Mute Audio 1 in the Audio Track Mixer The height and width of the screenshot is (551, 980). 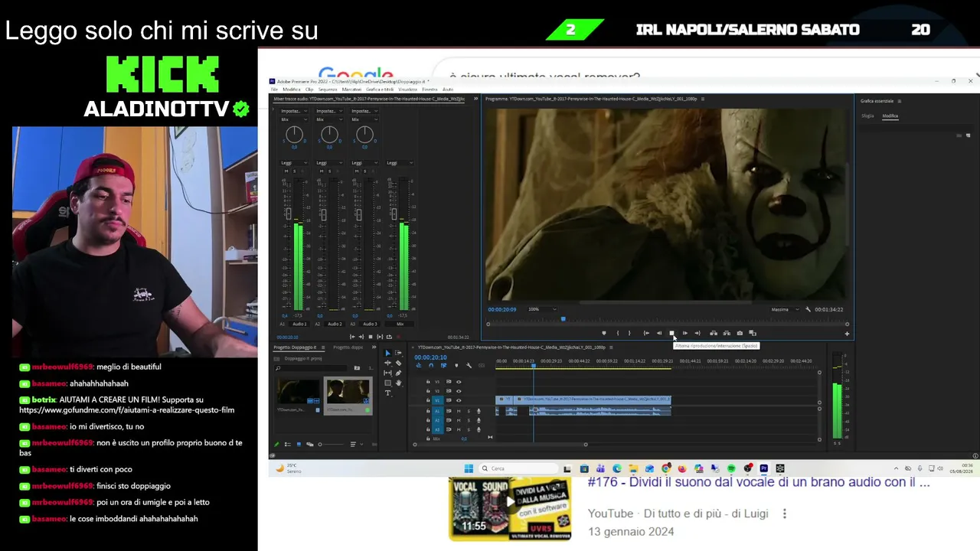(286, 171)
